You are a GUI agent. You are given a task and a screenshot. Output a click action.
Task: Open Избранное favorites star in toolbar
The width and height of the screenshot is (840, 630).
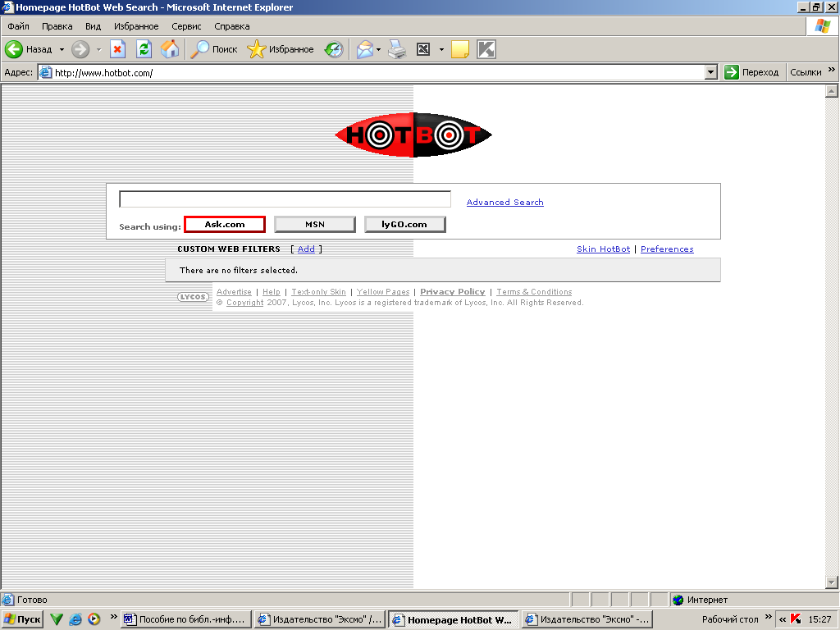pyautogui.click(x=281, y=49)
